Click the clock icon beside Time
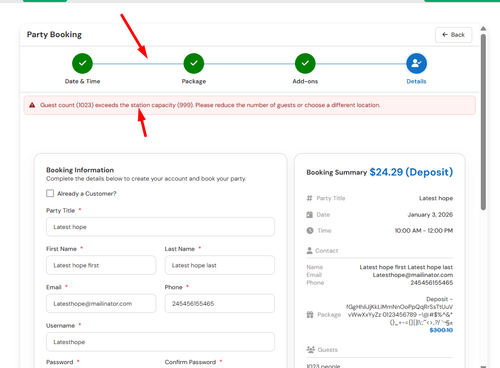Screen dimensions: 500x368 pyautogui.click(x=310, y=231)
